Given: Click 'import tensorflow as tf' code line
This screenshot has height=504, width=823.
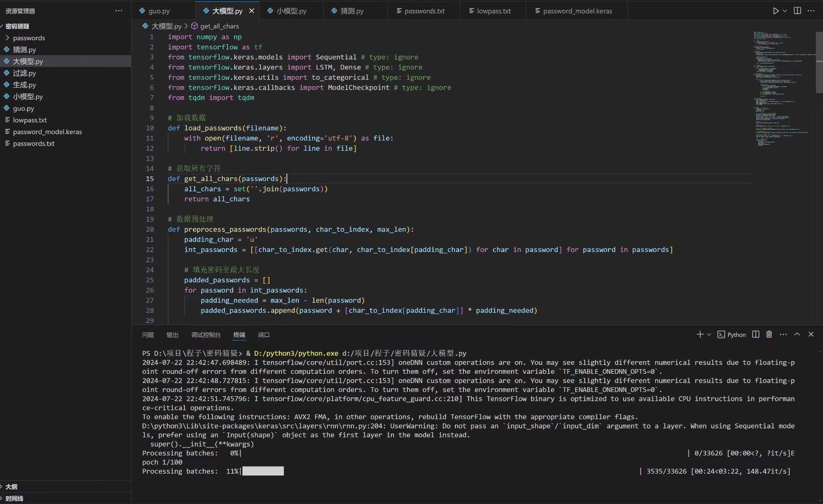Looking at the screenshot, I should coord(215,47).
